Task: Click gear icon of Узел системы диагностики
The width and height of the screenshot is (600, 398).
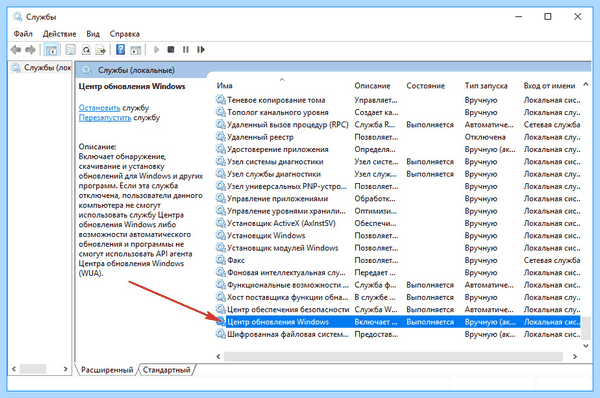Action: 220,161
